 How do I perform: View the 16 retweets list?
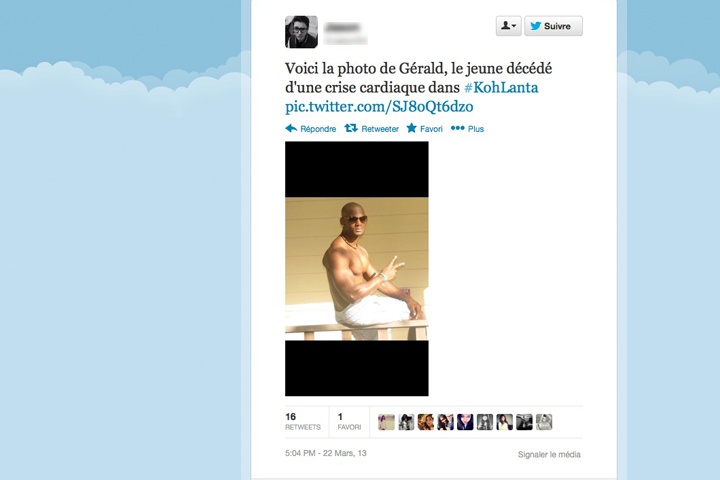pyautogui.click(x=303, y=421)
